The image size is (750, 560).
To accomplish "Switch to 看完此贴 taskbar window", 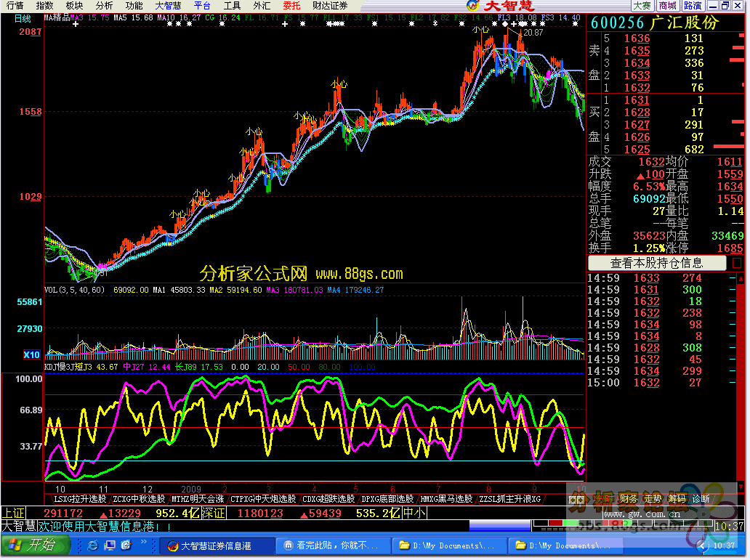I will coord(334,545).
